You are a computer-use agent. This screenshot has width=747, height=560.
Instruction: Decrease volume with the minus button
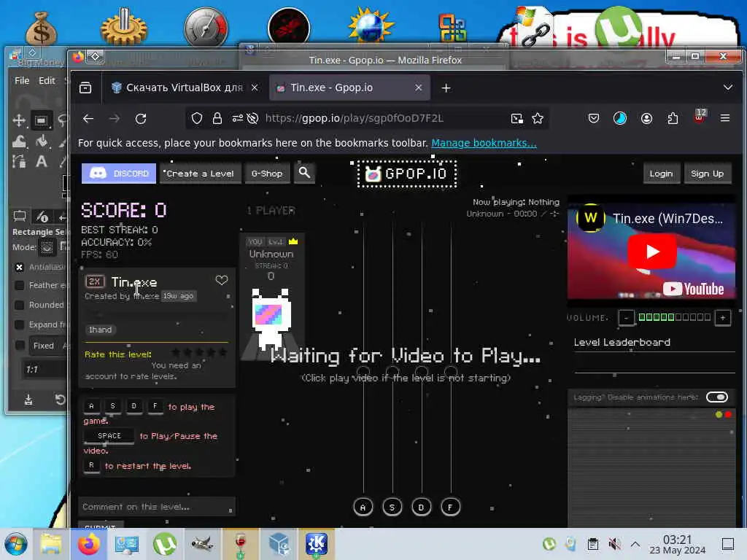pos(626,318)
